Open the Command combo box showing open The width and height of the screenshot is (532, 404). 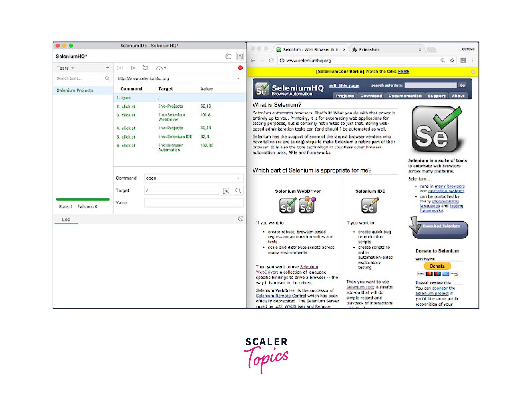tap(193, 178)
